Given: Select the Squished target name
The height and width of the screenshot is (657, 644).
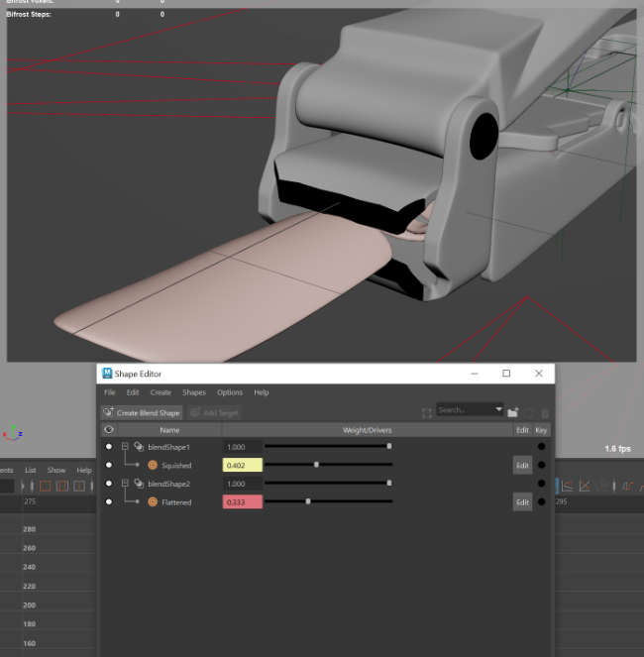Looking at the screenshot, I should (176, 466).
